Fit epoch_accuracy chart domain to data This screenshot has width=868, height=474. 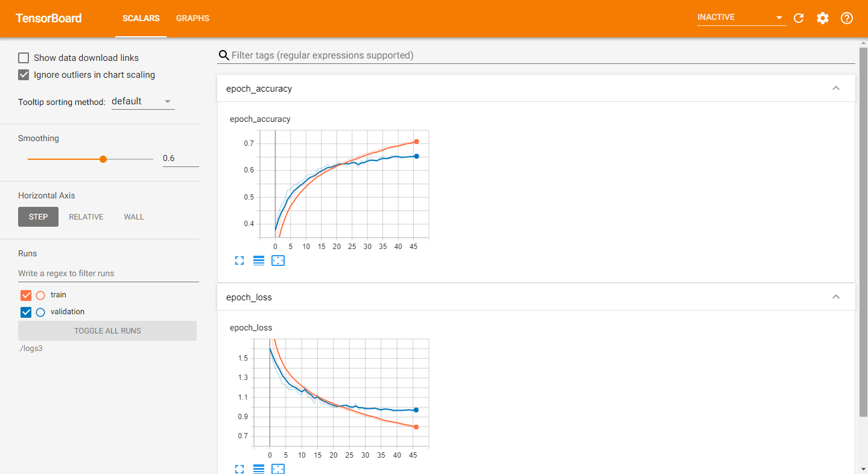coord(278,261)
